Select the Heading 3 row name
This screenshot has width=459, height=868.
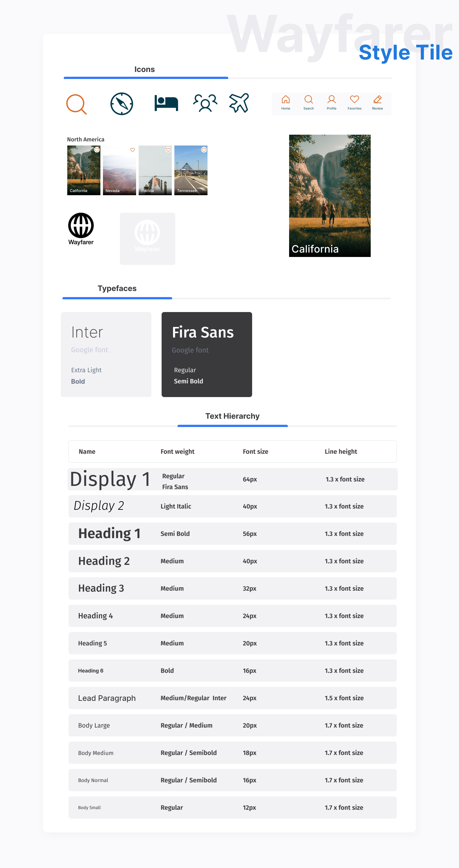[101, 588]
